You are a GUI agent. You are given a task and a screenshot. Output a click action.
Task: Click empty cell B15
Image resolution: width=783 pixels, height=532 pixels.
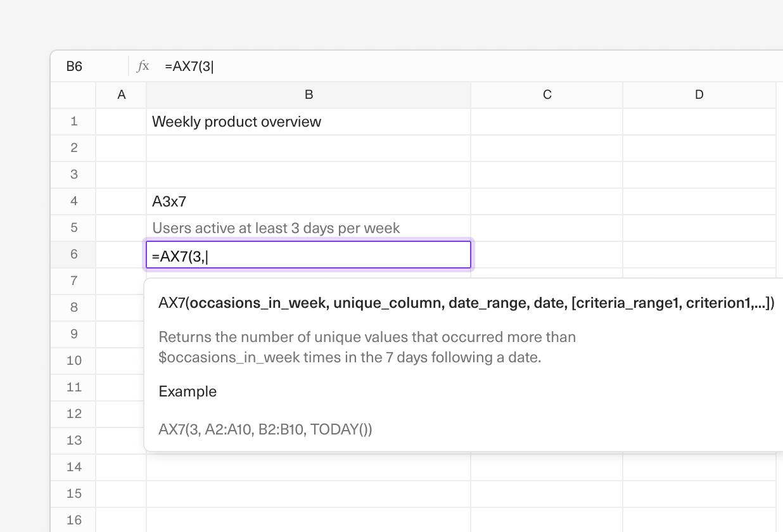click(309, 494)
